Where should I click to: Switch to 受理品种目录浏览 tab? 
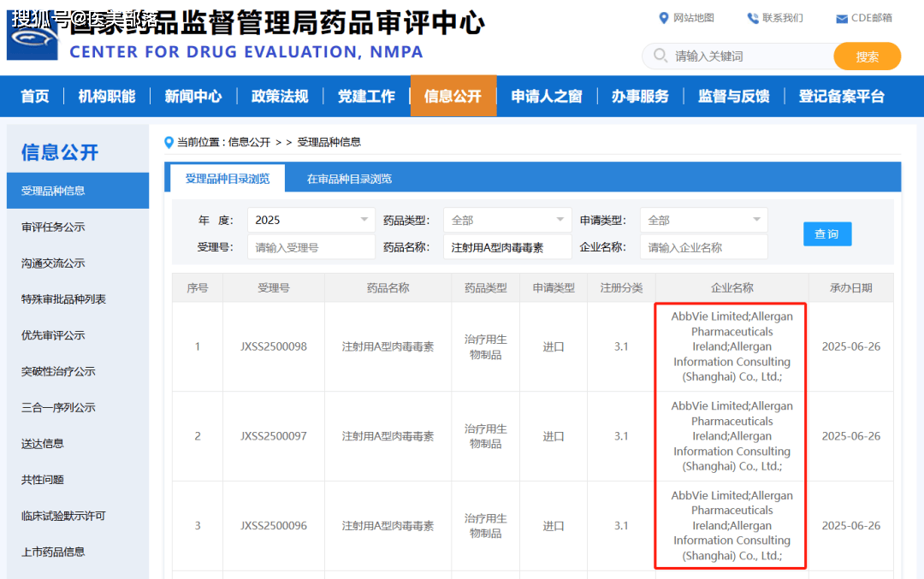(x=228, y=179)
